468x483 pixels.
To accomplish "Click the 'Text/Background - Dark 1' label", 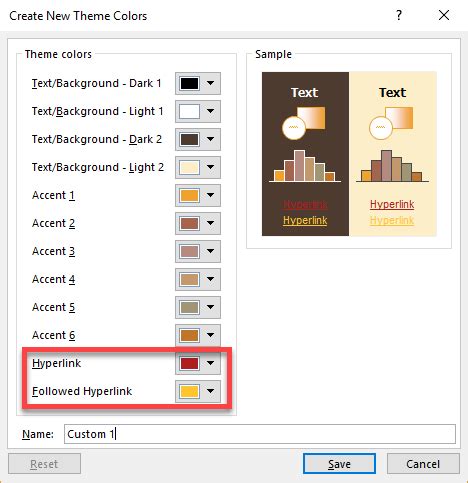I will coord(96,83).
